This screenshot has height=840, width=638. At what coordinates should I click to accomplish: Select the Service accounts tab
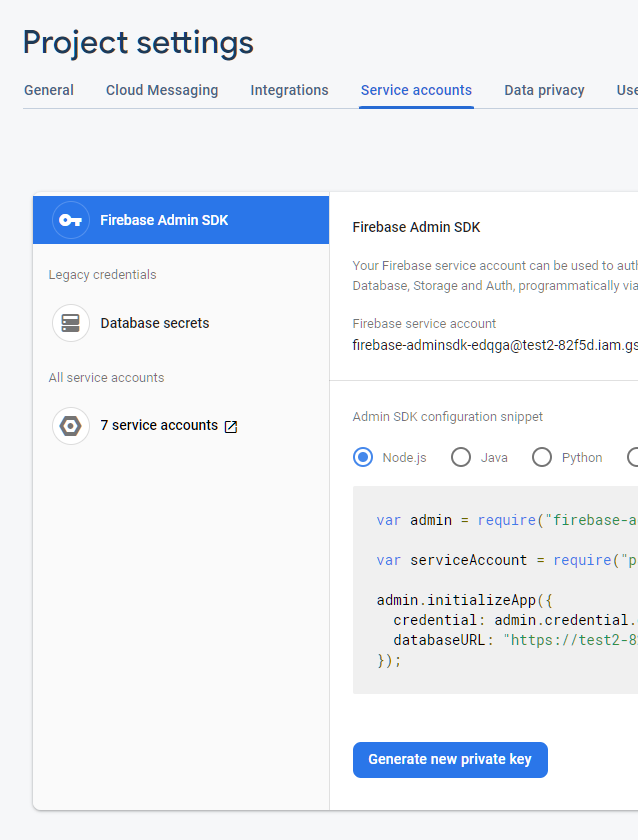tap(416, 90)
